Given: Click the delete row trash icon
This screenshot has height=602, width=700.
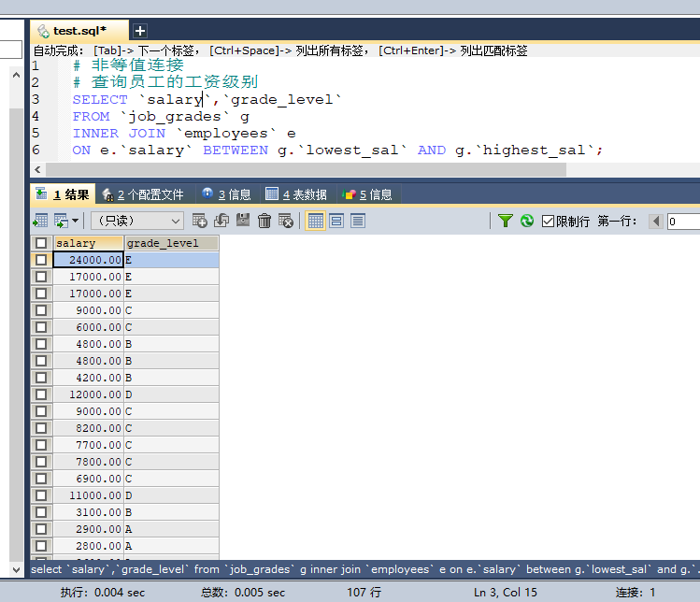Looking at the screenshot, I should (x=264, y=221).
